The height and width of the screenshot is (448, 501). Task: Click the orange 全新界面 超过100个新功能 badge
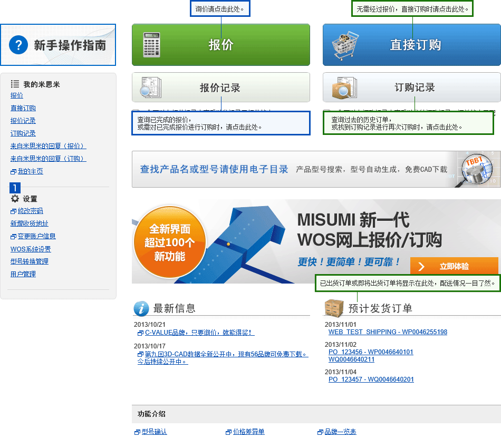point(170,242)
